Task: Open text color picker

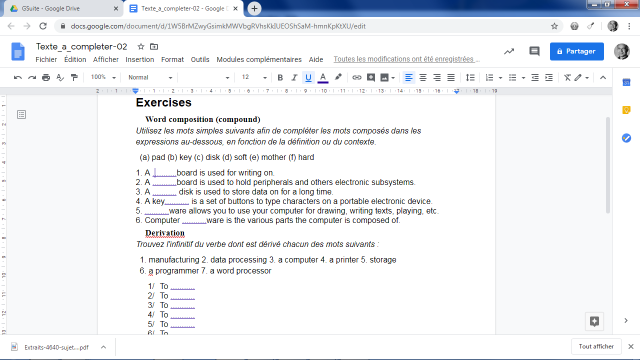Action: tap(323, 78)
